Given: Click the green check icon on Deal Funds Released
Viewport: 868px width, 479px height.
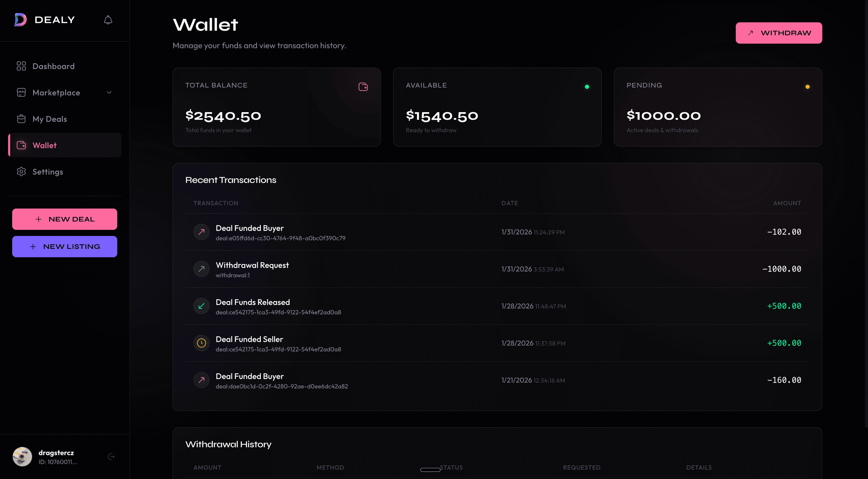Looking at the screenshot, I should 201,306.
